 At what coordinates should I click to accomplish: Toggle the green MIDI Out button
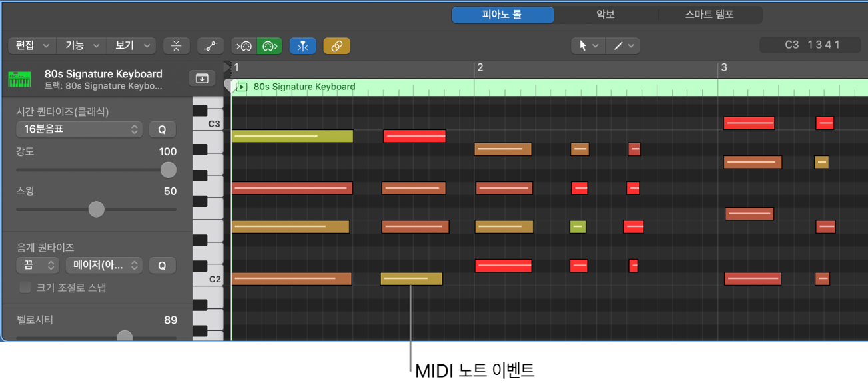pyautogui.click(x=270, y=45)
